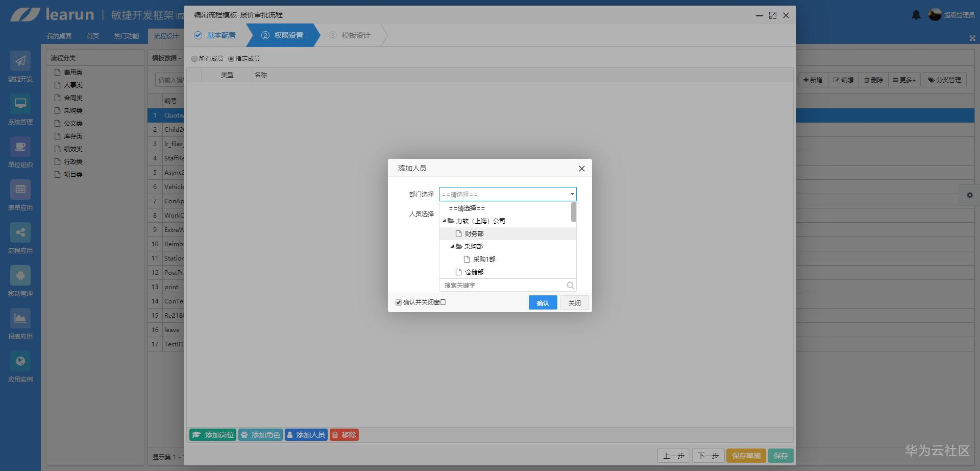Viewport: 980px width, 471px height.
Task: Click the settings gear on right edge
Action: pos(969,195)
